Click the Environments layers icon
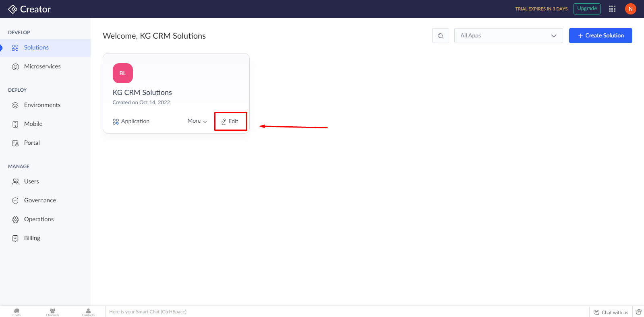The image size is (644, 317). point(15,105)
